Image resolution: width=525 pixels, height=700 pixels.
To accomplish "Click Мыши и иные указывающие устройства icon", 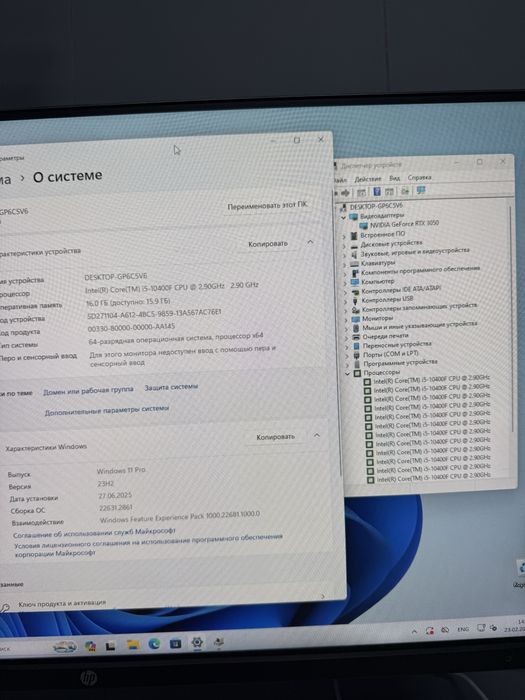I will pos(356,328).
